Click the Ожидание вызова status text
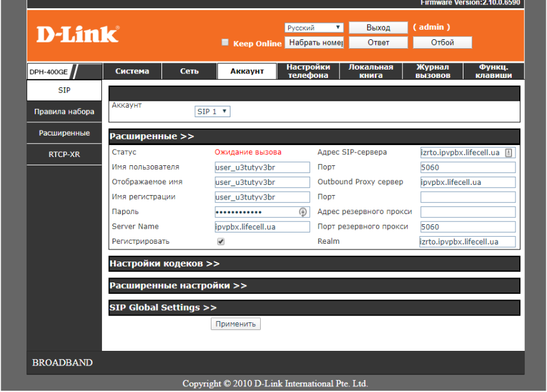 (x=248, y=152)
